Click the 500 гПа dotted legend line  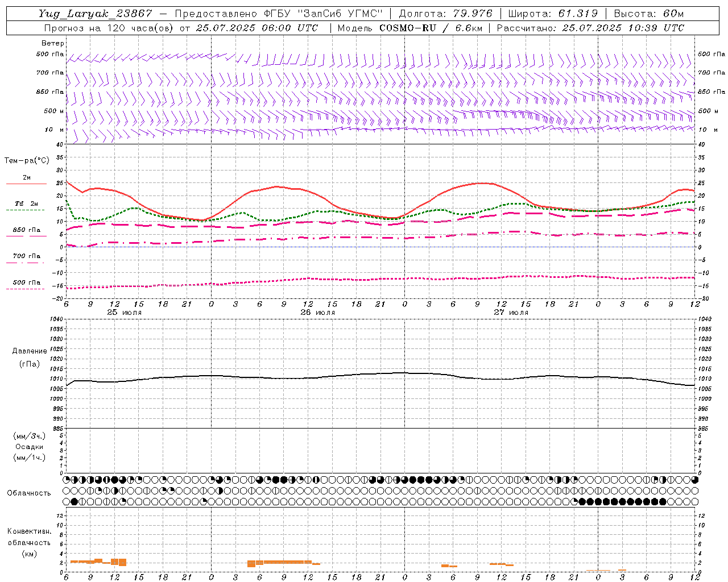tap(26, 289)
